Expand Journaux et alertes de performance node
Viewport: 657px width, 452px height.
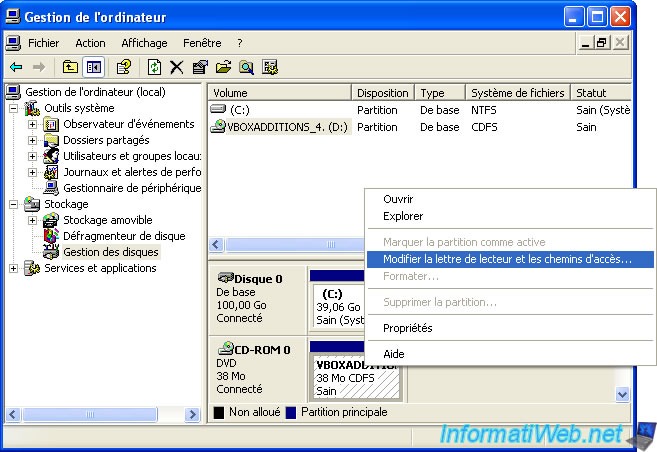[32, 172]
